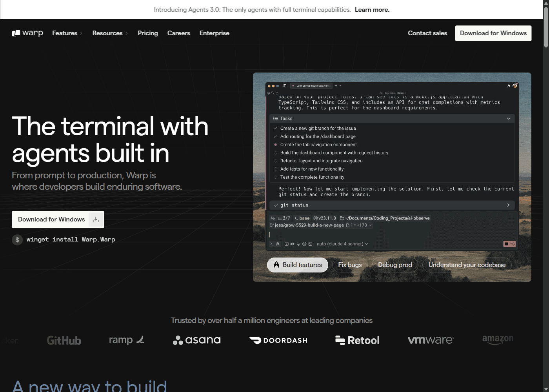Click the GitHub logo
Viewport: 549px width, 392px height.
[64, 340]
